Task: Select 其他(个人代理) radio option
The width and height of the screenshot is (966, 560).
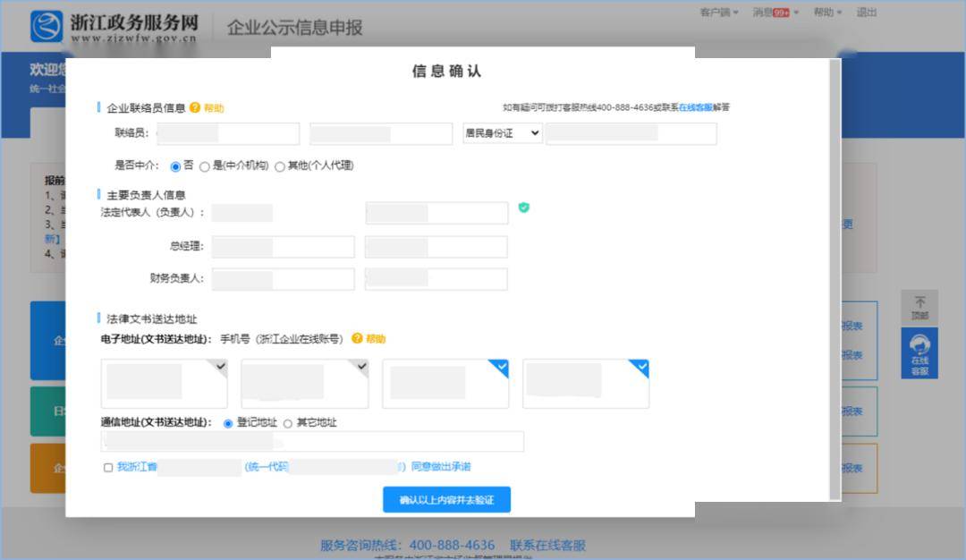Action: 280,166
